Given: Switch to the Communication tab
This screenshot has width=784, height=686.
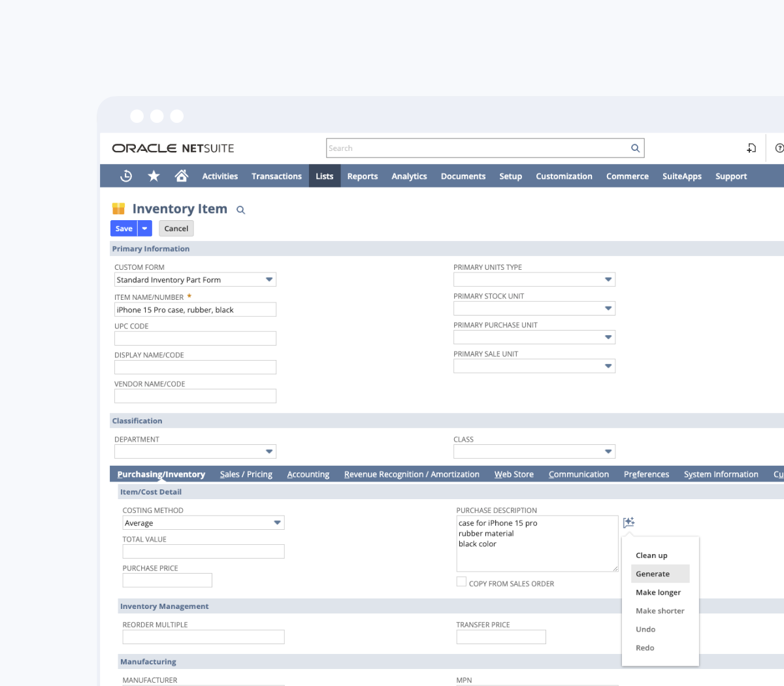Looking at the screenshot, I should coord(579,474).
